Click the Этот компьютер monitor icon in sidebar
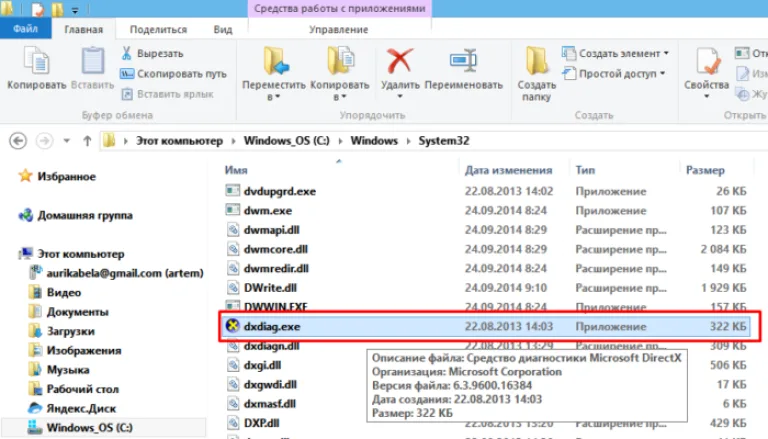 tap(25, 253)
